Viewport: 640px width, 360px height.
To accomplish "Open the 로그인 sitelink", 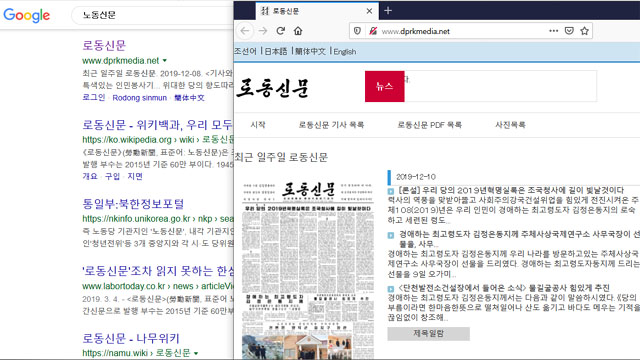I will tap(94, 98).
